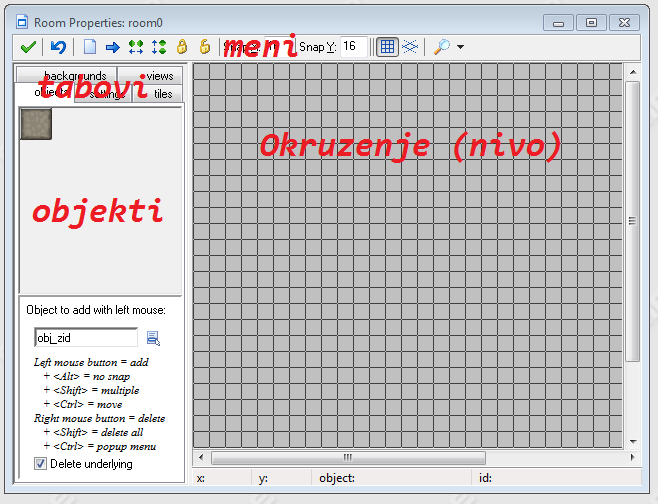Select the stone wall object thumbnail

tap(36, 124)
